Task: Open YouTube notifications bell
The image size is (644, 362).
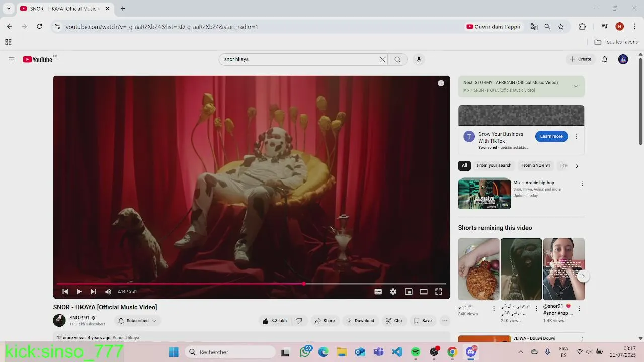Action: pos(605,59)
